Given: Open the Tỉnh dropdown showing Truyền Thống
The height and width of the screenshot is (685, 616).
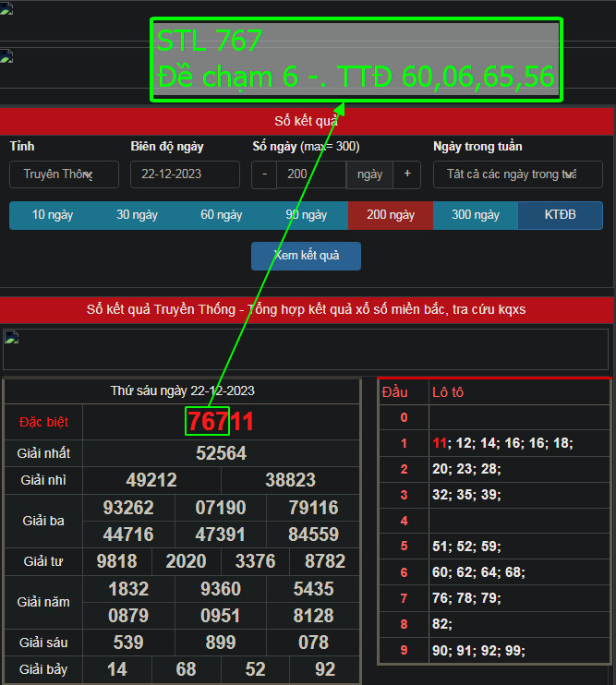Looking at the screenshot, I should (65, 174).
